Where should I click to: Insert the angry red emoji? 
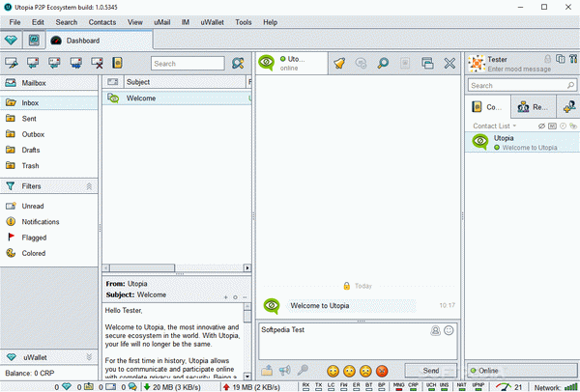(x=382, y=371)
